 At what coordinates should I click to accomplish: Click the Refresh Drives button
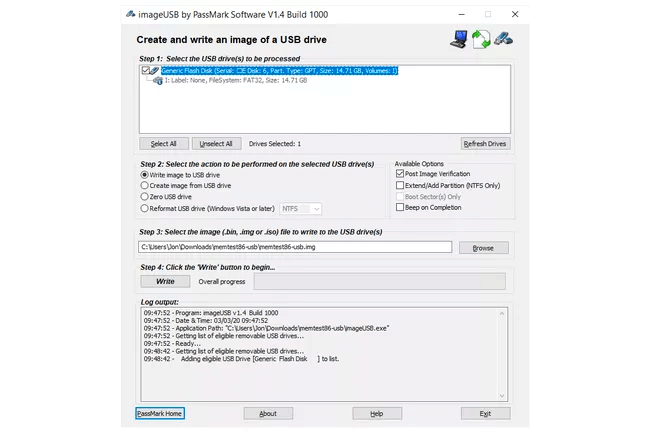pos(485,144)
